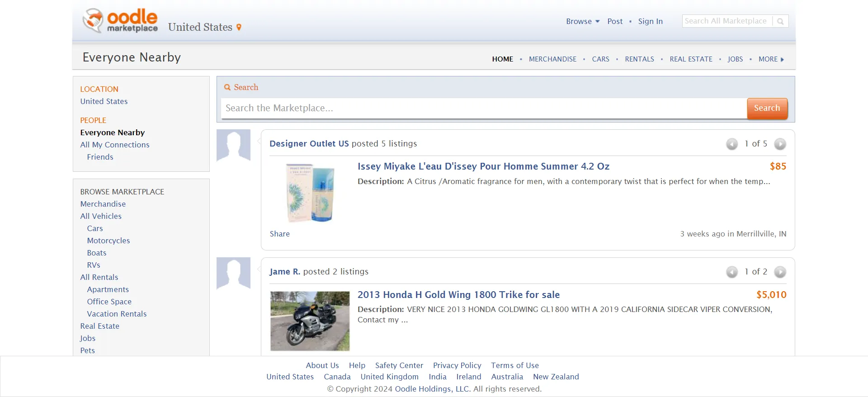
Task: Click Designer Outlet US profile avatar
Action: click(233, 146)
